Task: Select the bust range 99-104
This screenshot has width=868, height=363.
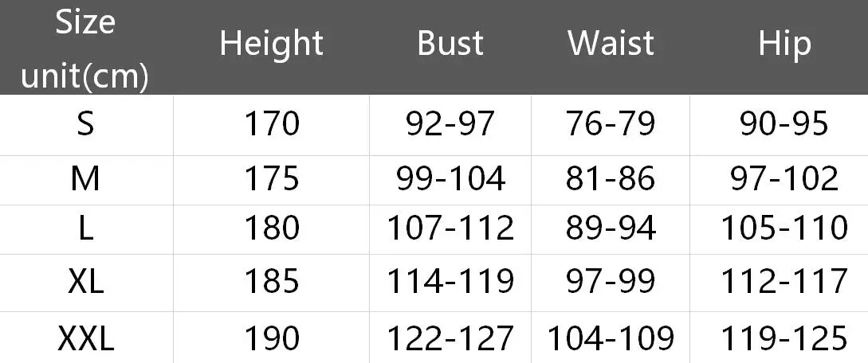Action: click(450, 179)
